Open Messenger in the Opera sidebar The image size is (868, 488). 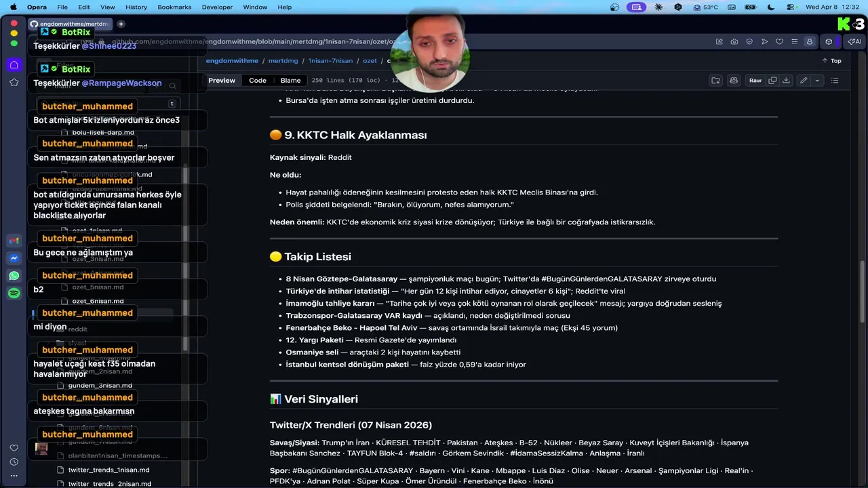[14, 258]
